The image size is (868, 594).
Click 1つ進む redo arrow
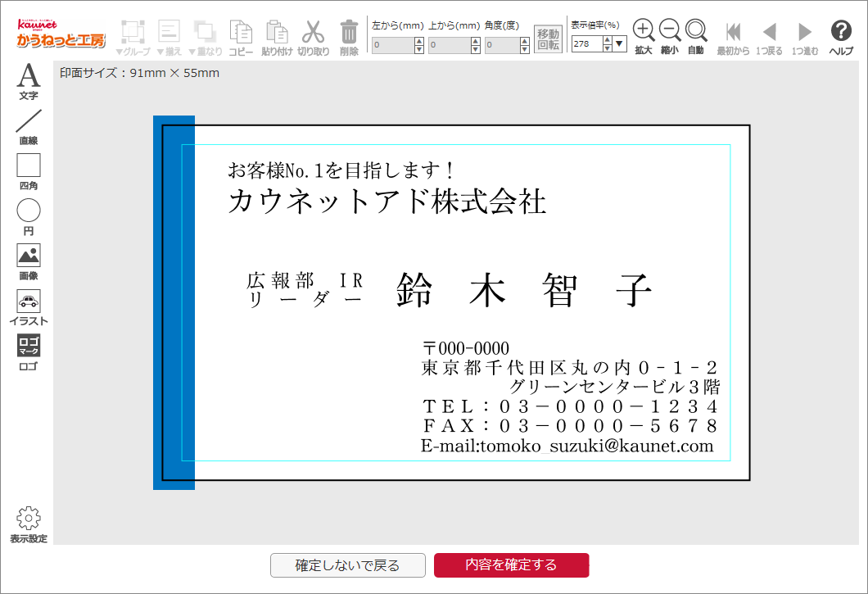pos(805,38)
